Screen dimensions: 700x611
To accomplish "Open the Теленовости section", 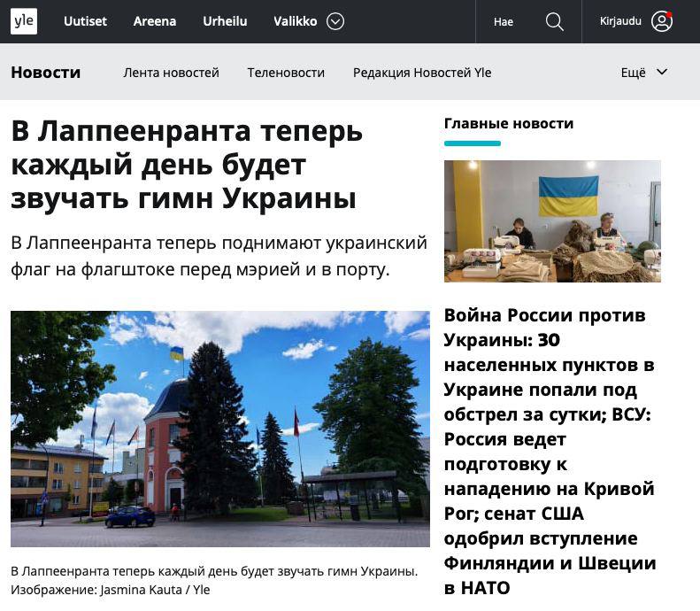I will [x=286, y=73].
